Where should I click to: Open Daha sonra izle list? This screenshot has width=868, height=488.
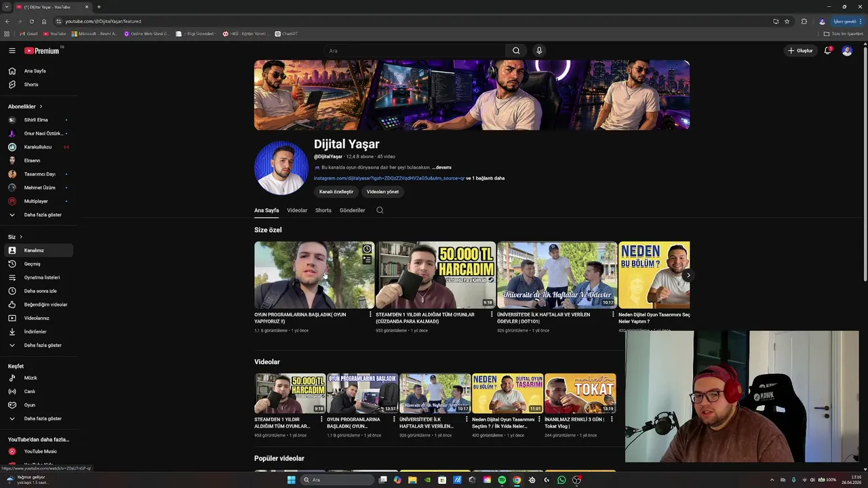coord(39,291)
